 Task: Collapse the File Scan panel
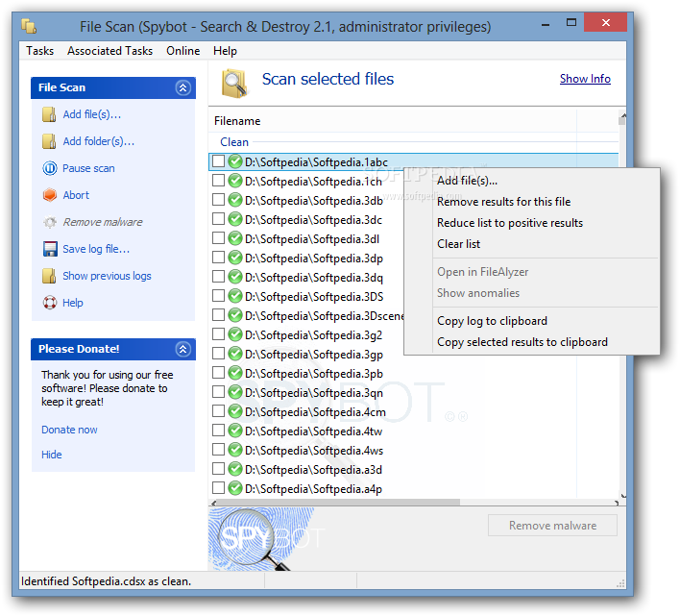coord(183,87)
